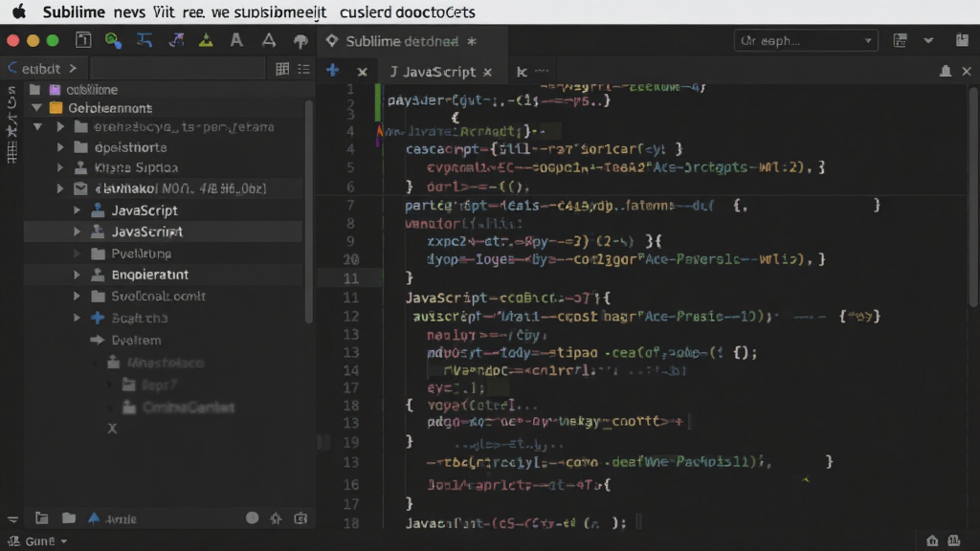The height and width of the screenshot is (551, 980).
Task: Click the new-folder icon in sidebar footer
Action: [x=42, y=518]
